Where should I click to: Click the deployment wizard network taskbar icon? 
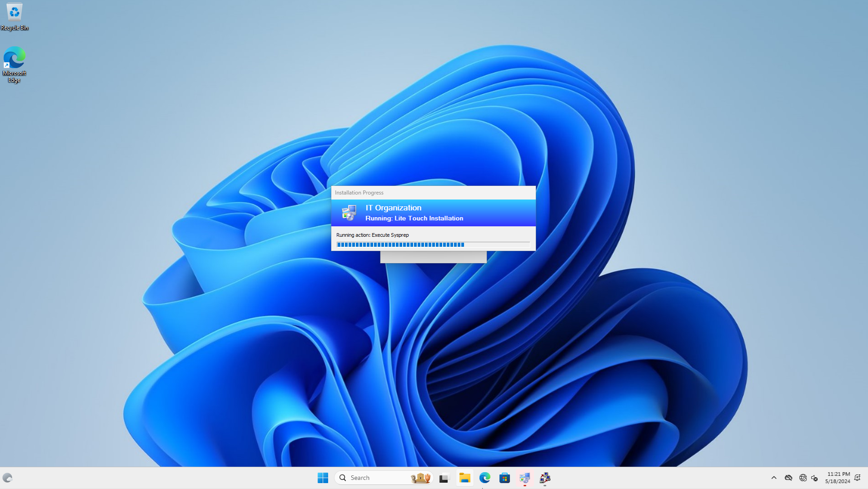click(x=544, y=478)
